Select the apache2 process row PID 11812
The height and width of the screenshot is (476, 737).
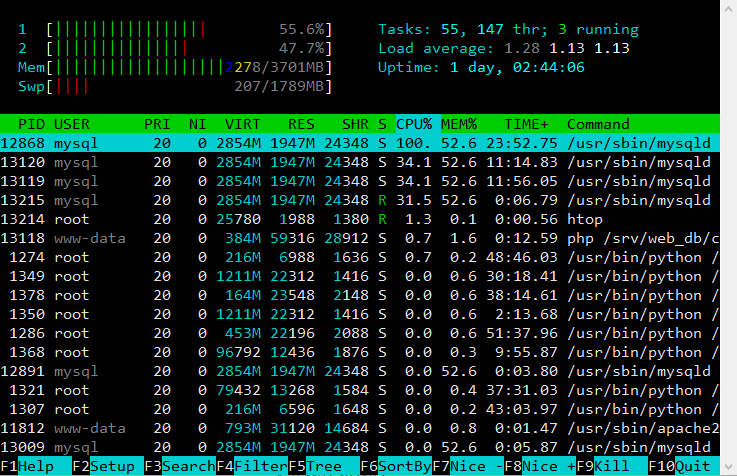coord(360,428)
